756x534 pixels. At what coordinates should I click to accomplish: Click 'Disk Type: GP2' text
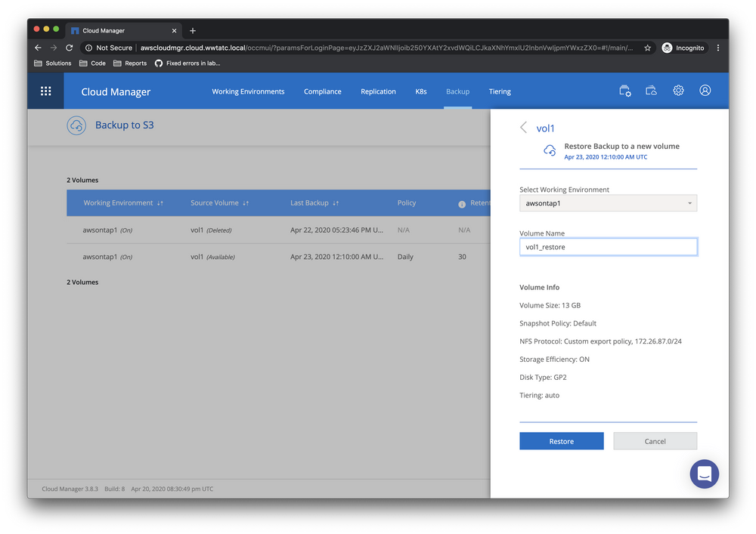pos(543,377)
